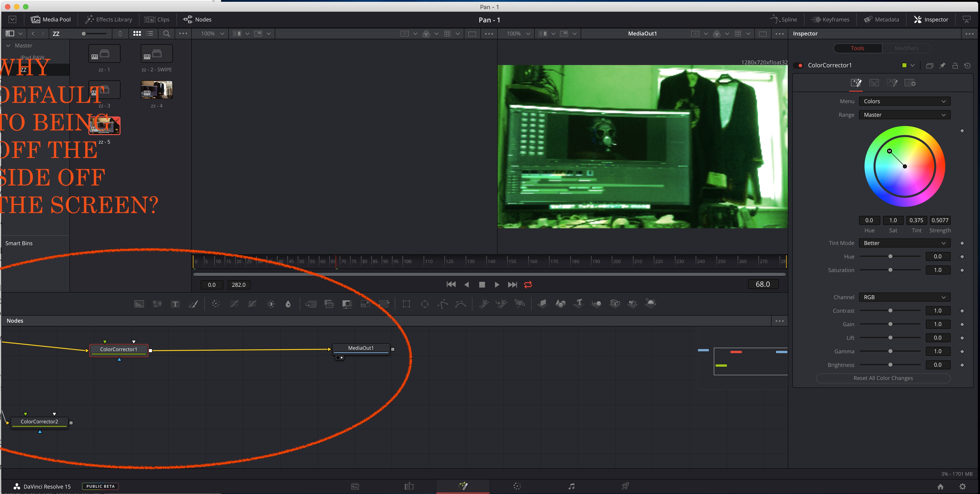The height and width of the screenshot is (494, 980).
Task: Open the Range dropdown showing Master
Action: coord(905,115)
